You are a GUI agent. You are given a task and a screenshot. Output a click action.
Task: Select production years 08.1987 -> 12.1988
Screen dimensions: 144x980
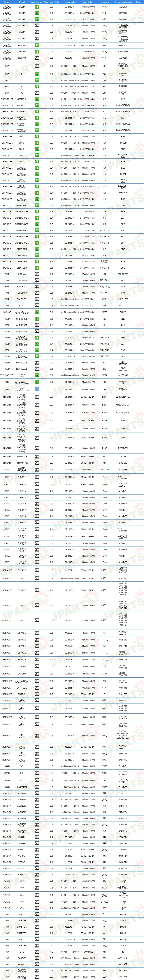70,952
